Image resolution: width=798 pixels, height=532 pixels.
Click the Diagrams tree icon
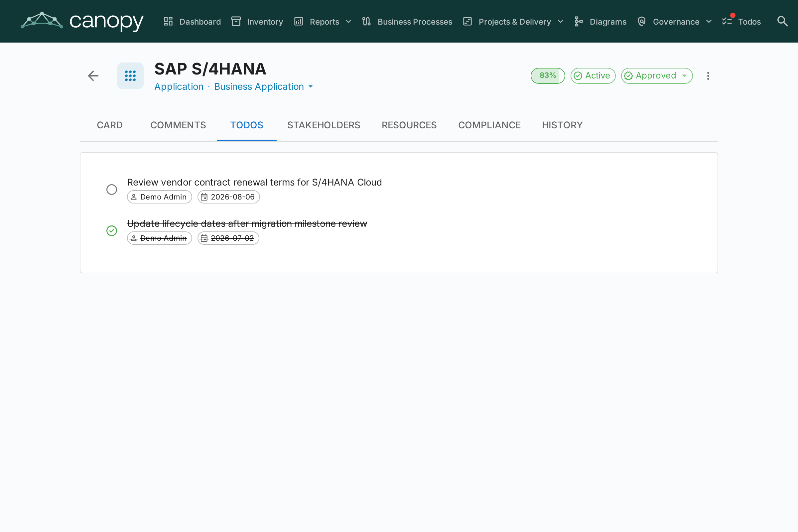[x=579, y=21]
